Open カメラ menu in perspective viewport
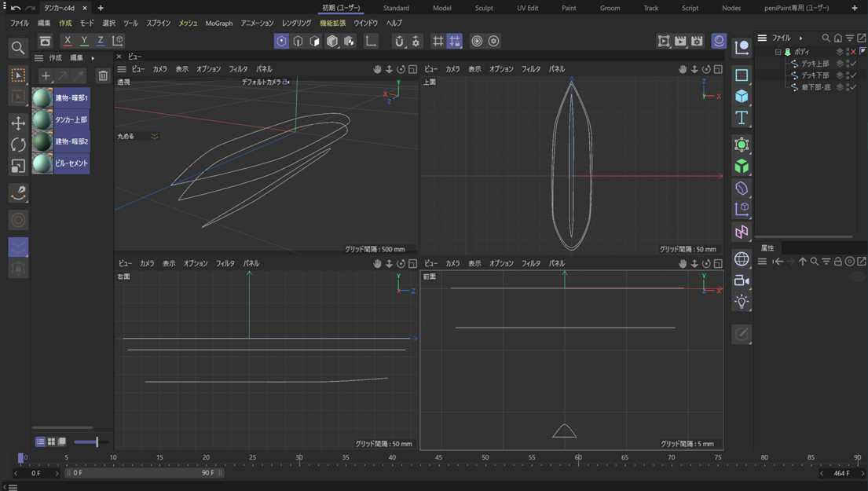This screenshot has width=868, height=491. point(159,69)
